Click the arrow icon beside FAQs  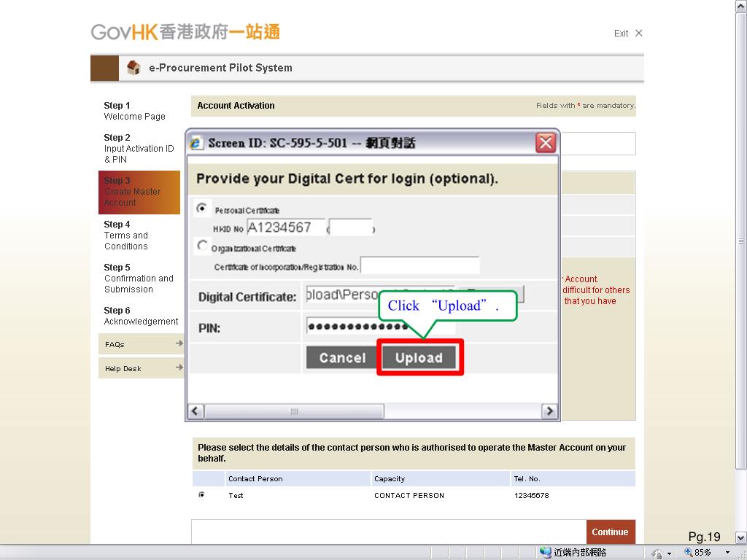179,343
